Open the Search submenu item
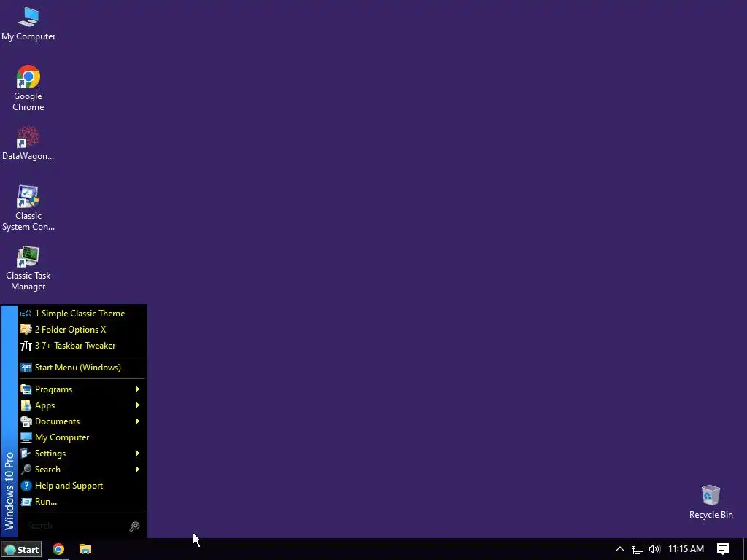 click(x=82, y=470)
